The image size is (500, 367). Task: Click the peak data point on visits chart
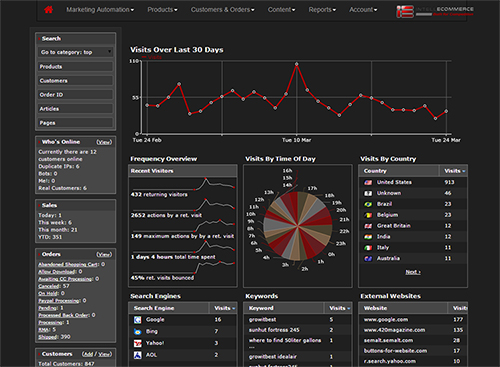296,64
